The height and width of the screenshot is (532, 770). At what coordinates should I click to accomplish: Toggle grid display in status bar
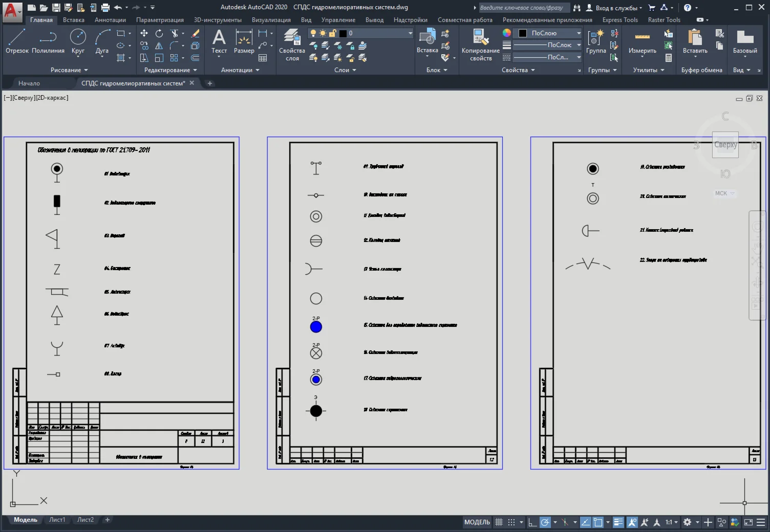(x=499, y=522)
